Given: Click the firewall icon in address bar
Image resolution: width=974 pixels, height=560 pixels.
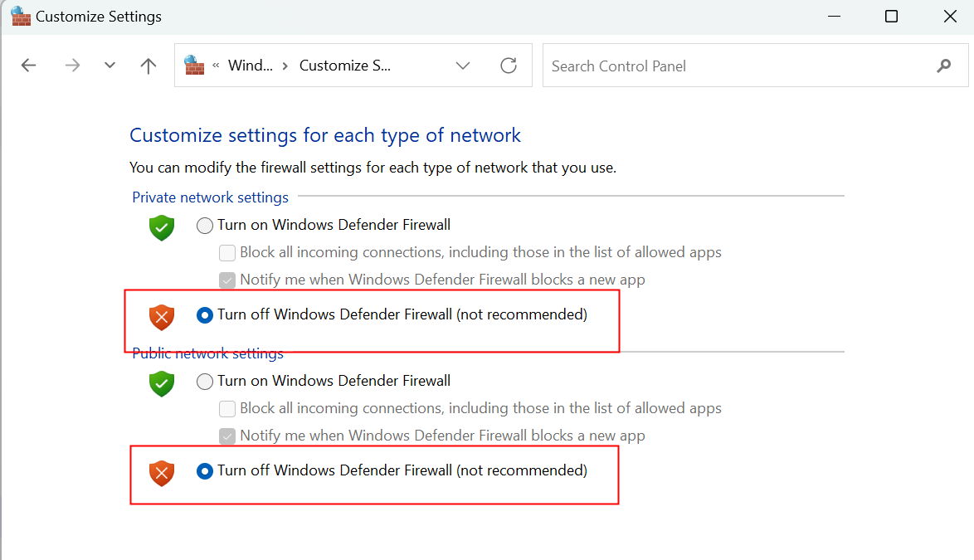Looking at the screenshot, I should point(194,66).
